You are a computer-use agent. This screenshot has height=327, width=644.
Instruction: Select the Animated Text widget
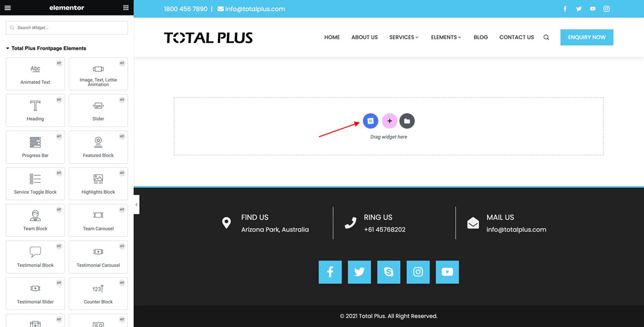35,74
